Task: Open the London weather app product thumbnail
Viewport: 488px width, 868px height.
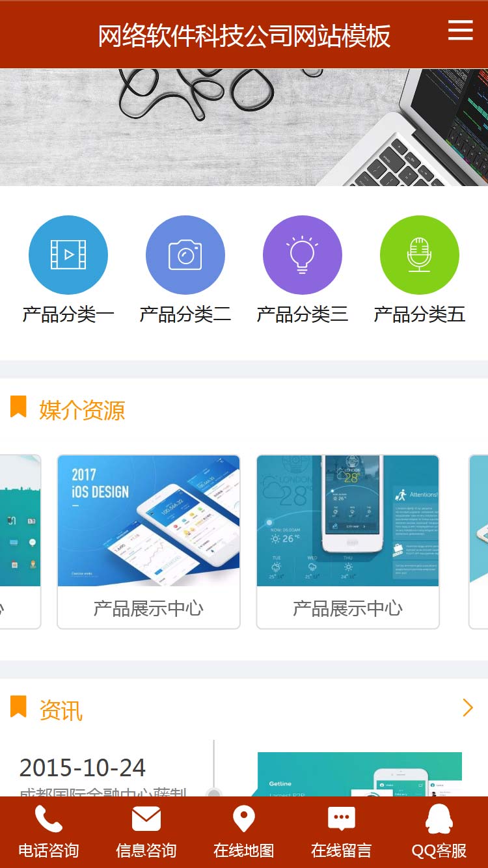Action: tap(348, 521)
